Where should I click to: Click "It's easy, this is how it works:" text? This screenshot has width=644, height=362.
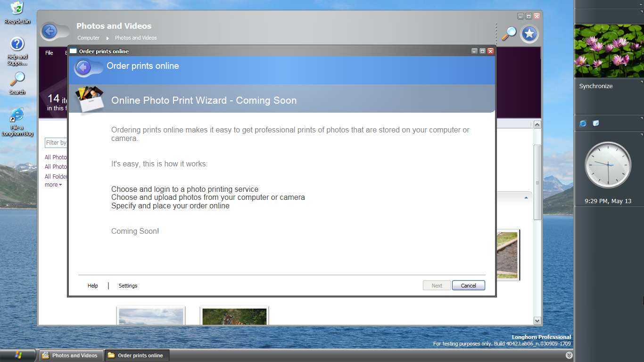(159, 164)
